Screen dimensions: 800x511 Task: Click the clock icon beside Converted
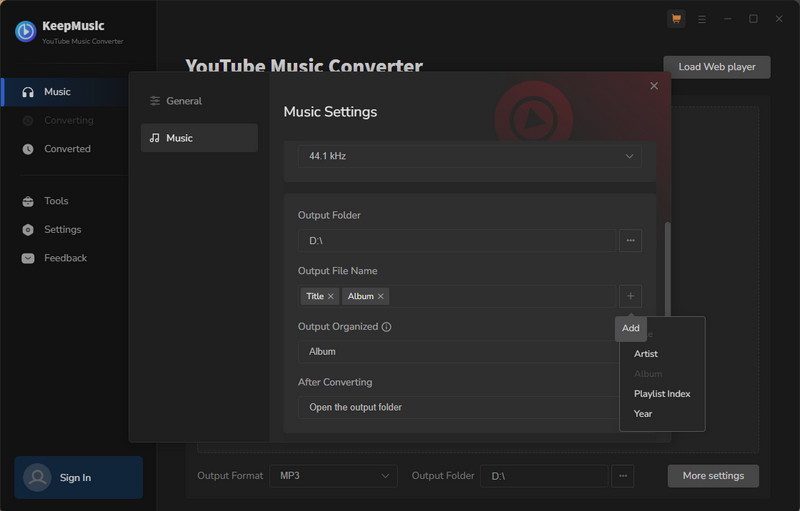tap(28, 149)
